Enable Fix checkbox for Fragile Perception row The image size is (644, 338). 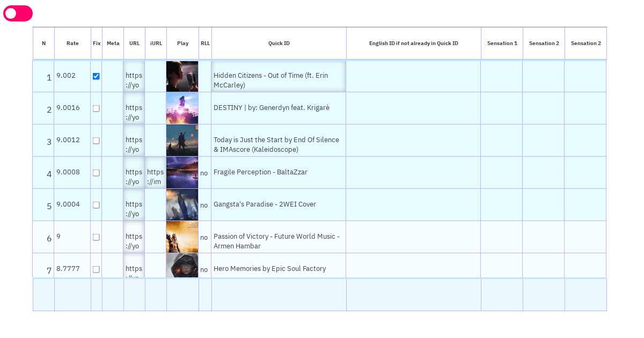(x=96, y=173)
